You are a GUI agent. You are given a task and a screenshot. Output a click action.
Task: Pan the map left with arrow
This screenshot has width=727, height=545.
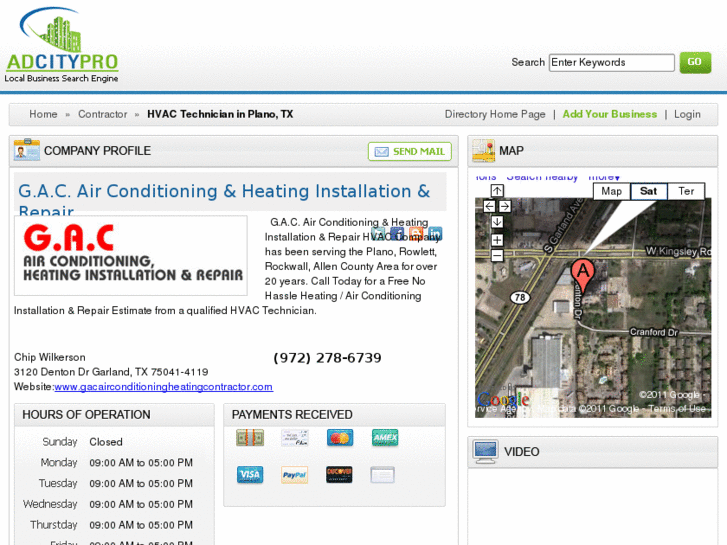pos(489,206)
